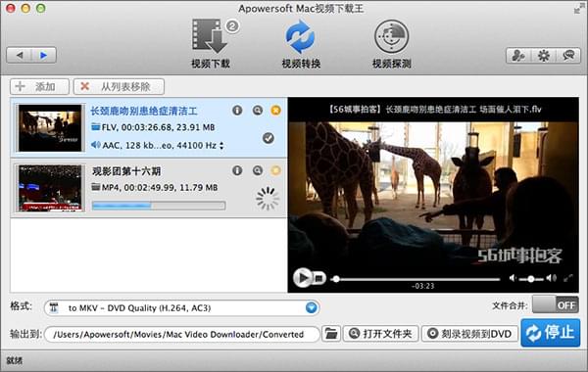Switch to the 视频转换 convert tab

(x=301, y=43)
